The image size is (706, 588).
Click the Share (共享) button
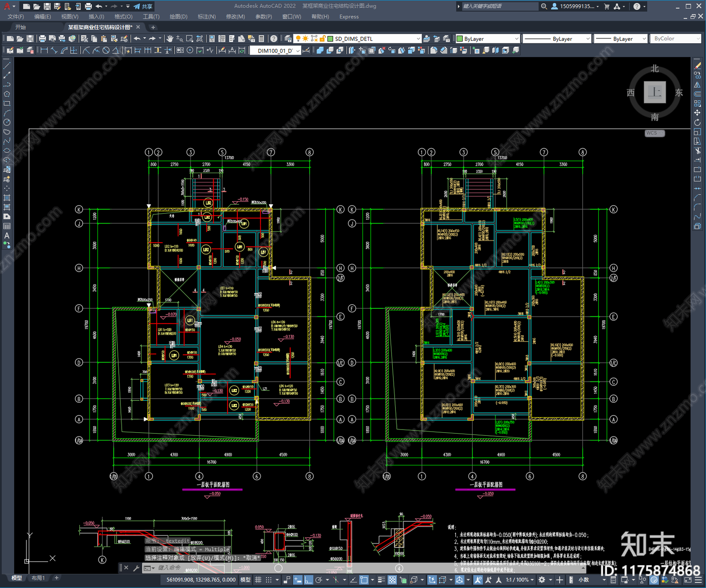tap(143, 6)
